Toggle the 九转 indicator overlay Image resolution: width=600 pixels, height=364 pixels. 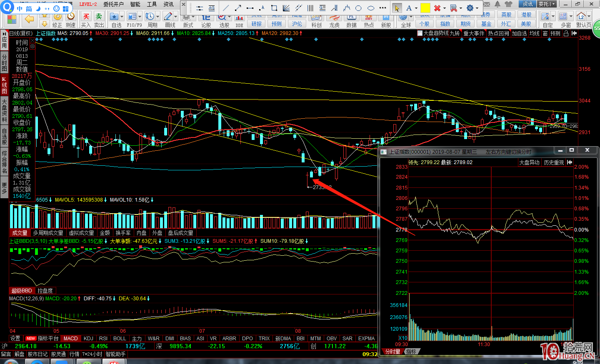[x=455, y=33]
